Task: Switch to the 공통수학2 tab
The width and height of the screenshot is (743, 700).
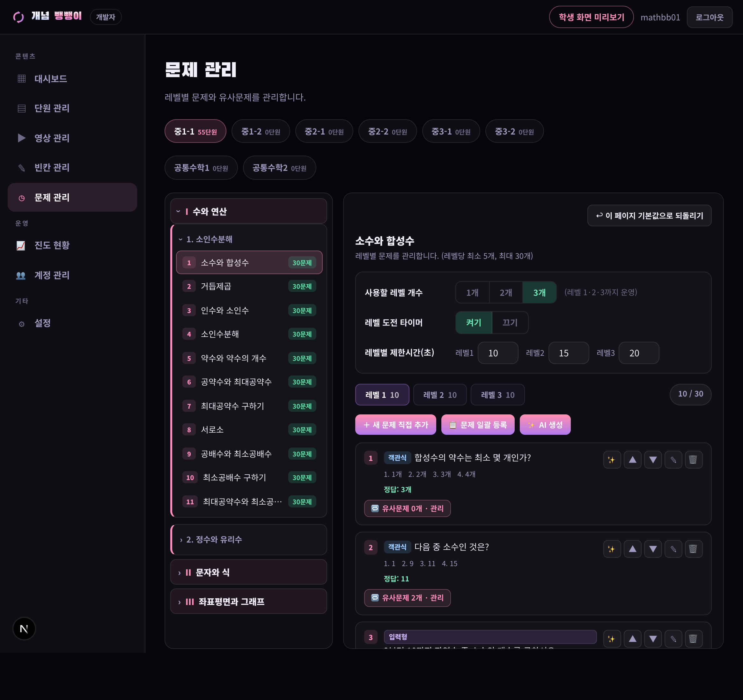Action: tap(280, 168)
